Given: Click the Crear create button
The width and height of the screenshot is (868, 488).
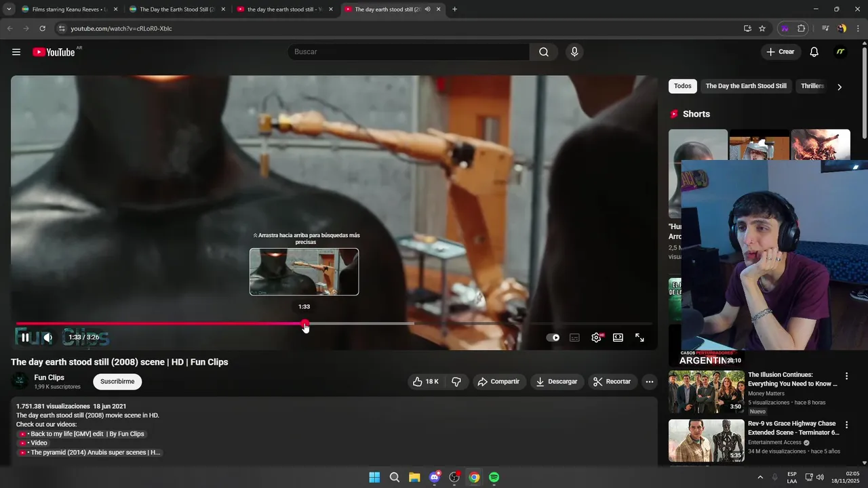Looking at the screenshot, I should [x=781, y=52].
